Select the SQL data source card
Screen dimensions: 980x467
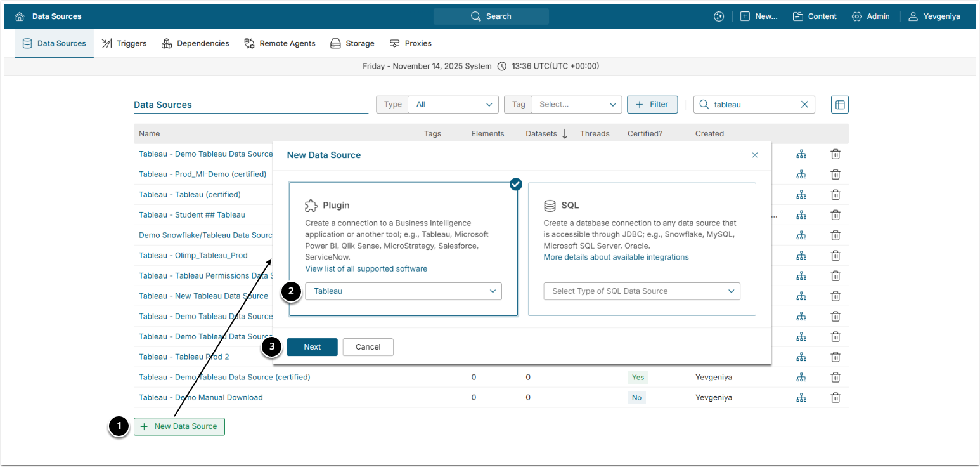(x=642, y=216)
